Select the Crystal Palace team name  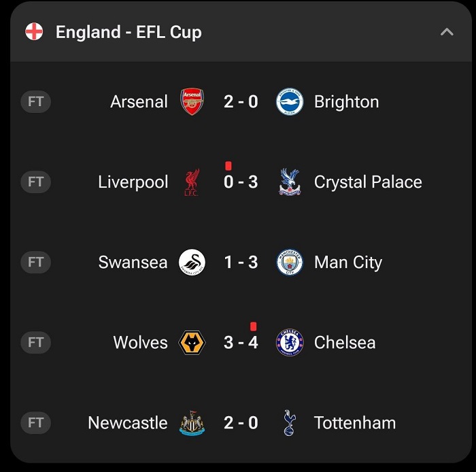pos(368,182)
